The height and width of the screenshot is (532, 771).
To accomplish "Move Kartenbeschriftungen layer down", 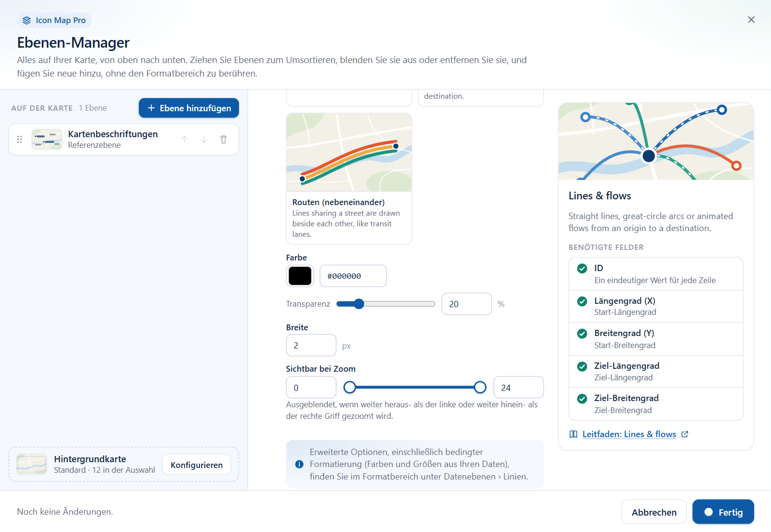I will (204, 140).
